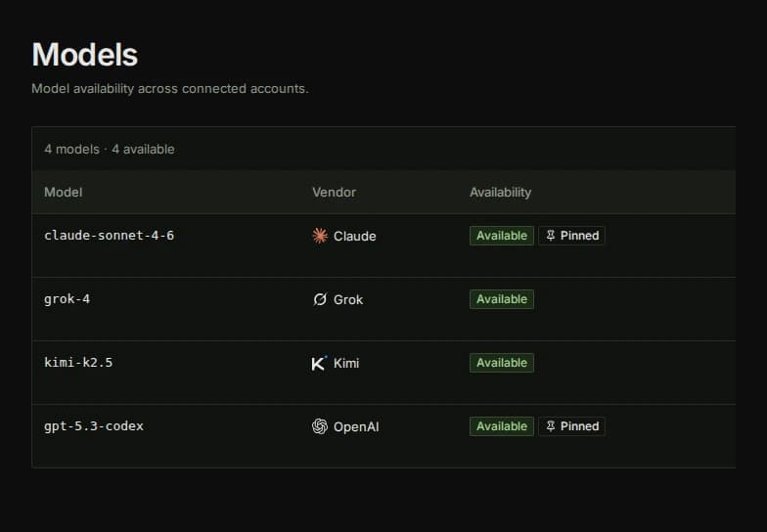Click the Kimi vendor K logo
This screenshot has width=767, height=532.
coord(319,363)
